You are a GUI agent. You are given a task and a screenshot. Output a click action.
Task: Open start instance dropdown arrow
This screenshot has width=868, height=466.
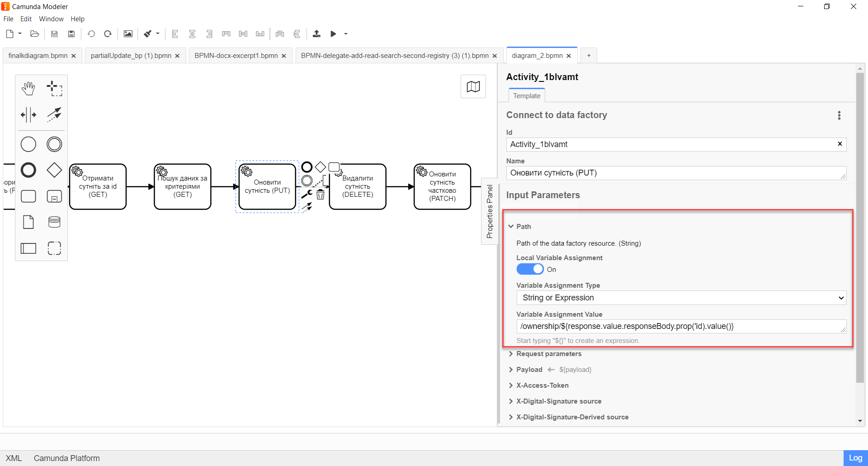coord(346,34)
